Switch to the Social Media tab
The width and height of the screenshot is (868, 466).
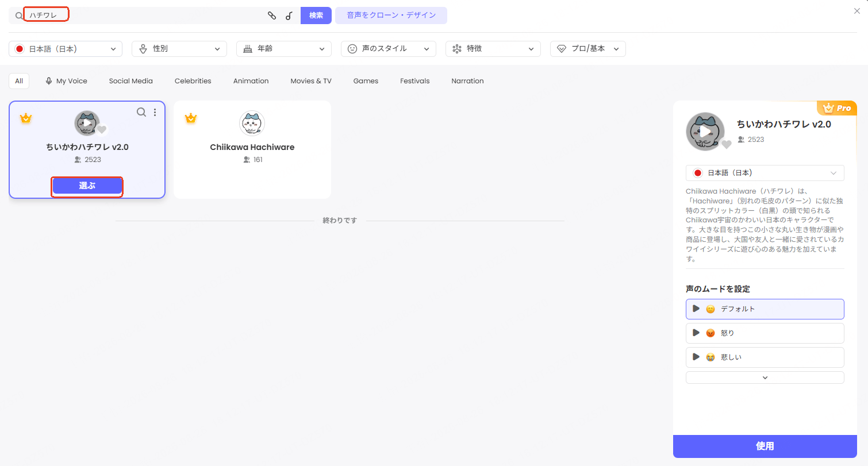(x=131, y=81)
